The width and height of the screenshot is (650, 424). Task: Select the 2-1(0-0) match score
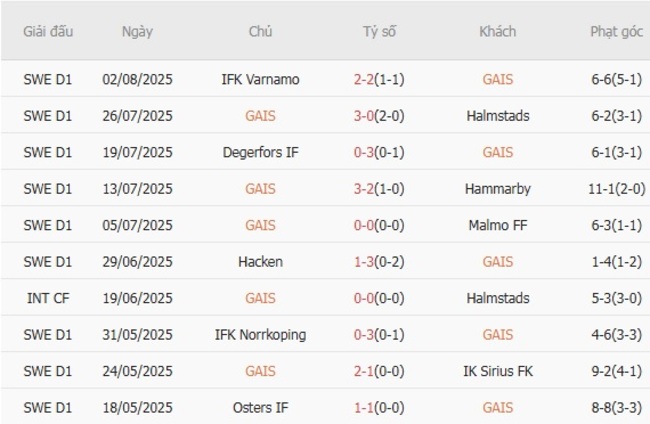(x=379, y=371)
